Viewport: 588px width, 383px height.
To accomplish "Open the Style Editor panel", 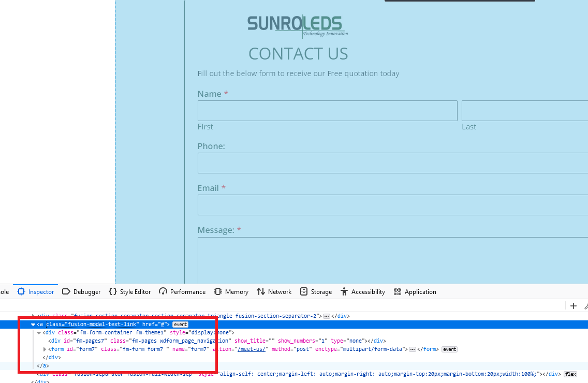I will click(x=130, y=292).
